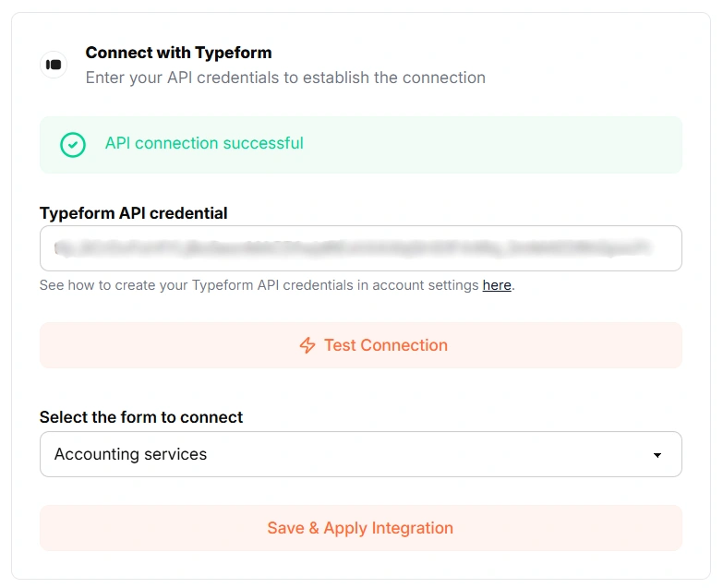Image resolution: width=723 pixels, height=588 pixels.
Task: Click the "API connection successful" message
Action: point(204,143)
